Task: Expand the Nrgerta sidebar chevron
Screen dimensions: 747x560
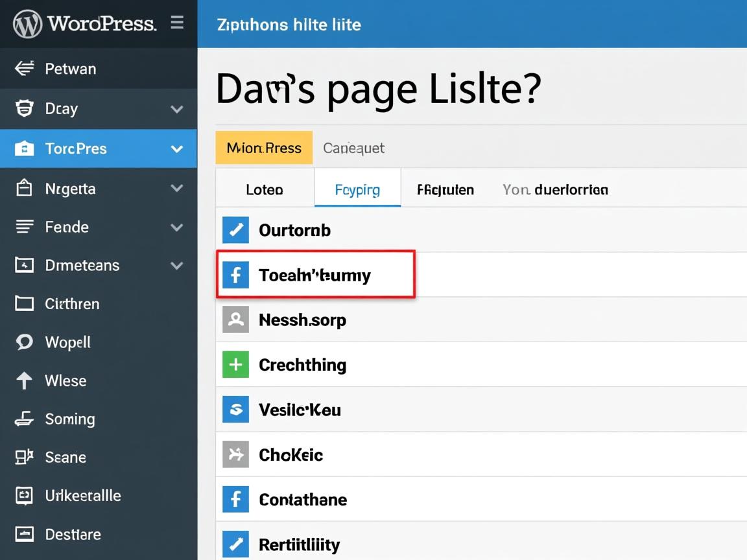Action: pos(176,189)
